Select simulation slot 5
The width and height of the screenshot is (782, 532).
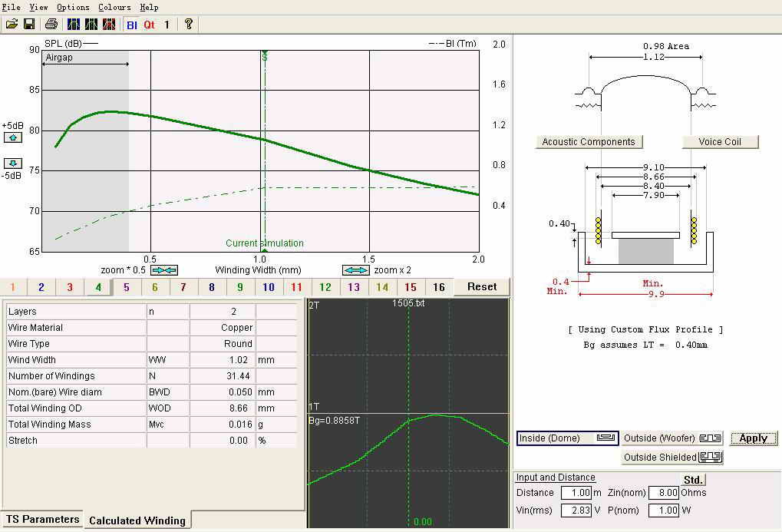127,287
